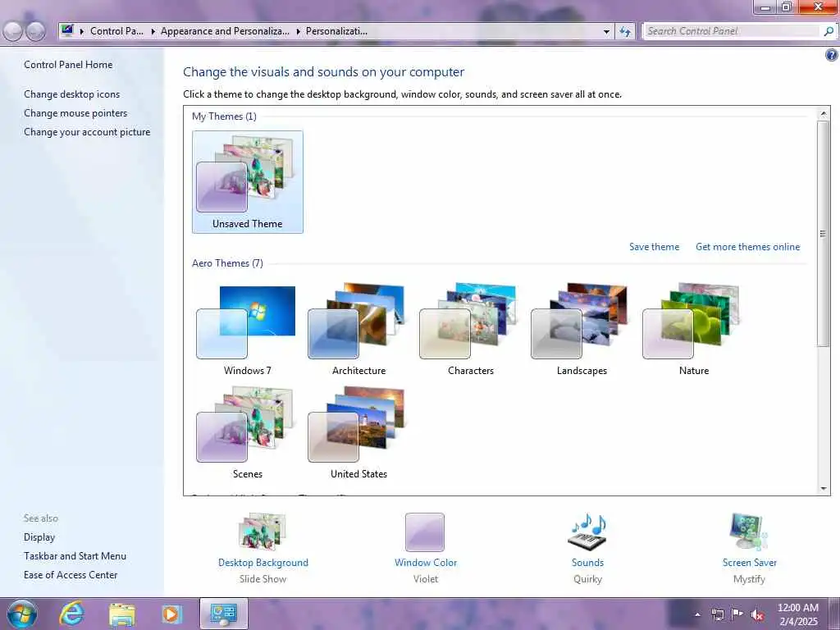Show hidden tray icons arrow
The width and height of the screenshot is (840, 630).
[x=697, y=614]
